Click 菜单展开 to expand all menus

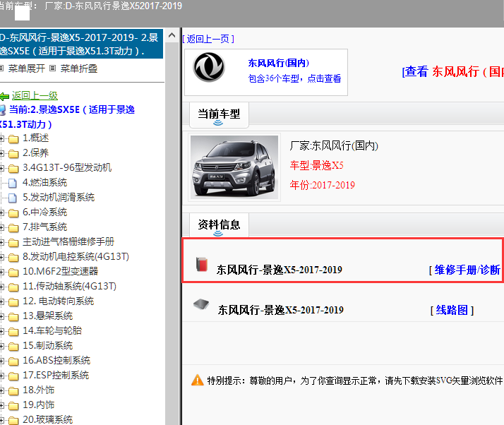[27, 68]
